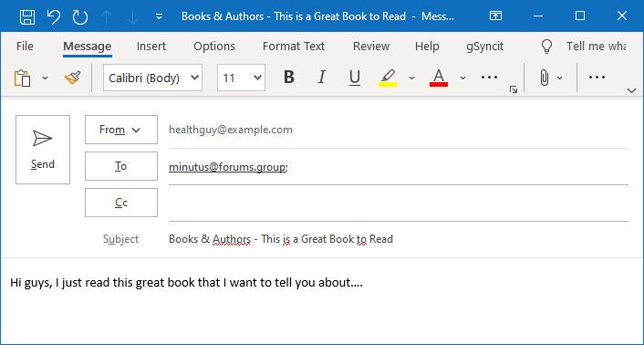This screenshot has width=644, height=345.
Task: Click the Tell me lightbulb icon
Action: (546, 47)
